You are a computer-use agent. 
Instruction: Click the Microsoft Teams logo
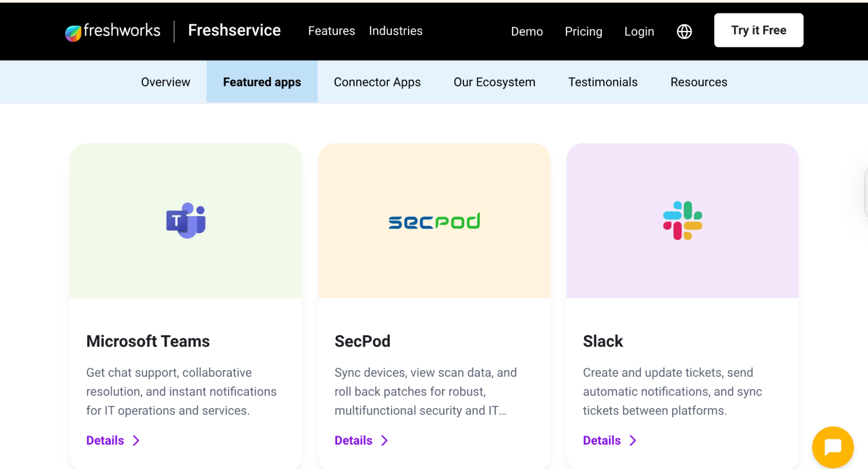pos(186,221)
